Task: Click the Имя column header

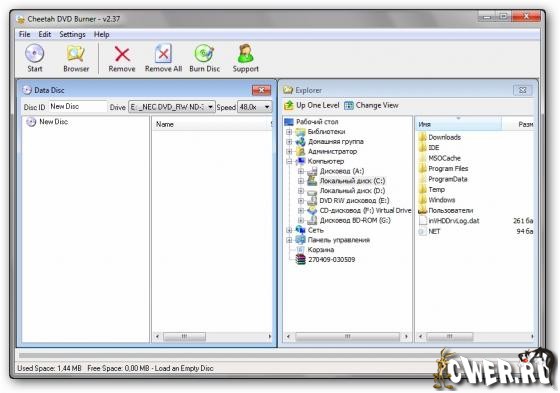Action: point(458,124)
